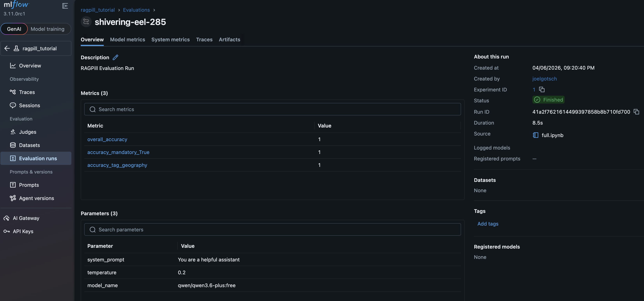Collapse the sidebar with the toggle icon
Image resolution: width=644 pixels, height=301 pixels.
click(65, 6)
